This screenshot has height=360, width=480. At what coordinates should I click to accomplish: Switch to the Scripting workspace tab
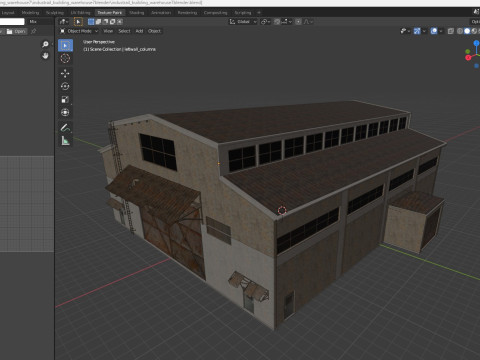click(x=243, y=13)
